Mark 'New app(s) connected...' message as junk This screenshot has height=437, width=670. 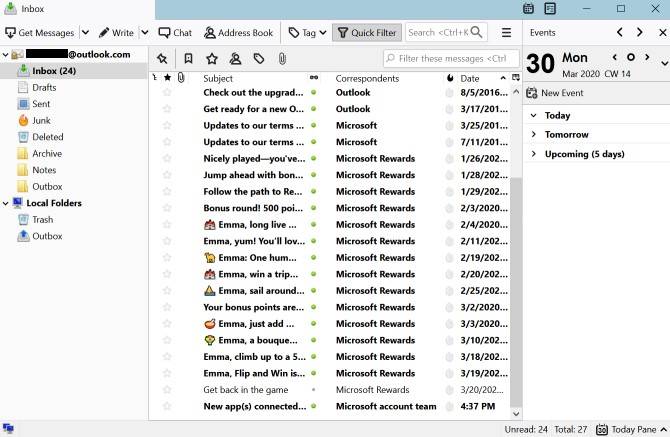449,407
